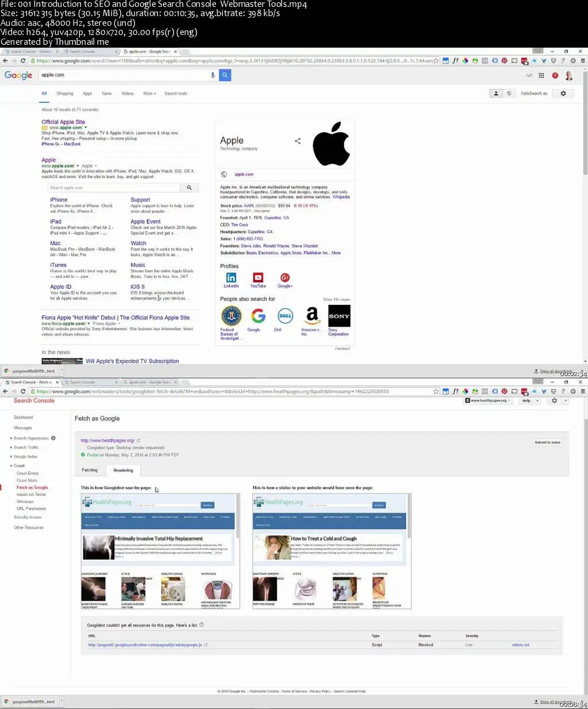Click the Evernote elephant extension icon
The height and width of the screenshot is (709, 588).
pyautogui.click(x=474, y=60)
